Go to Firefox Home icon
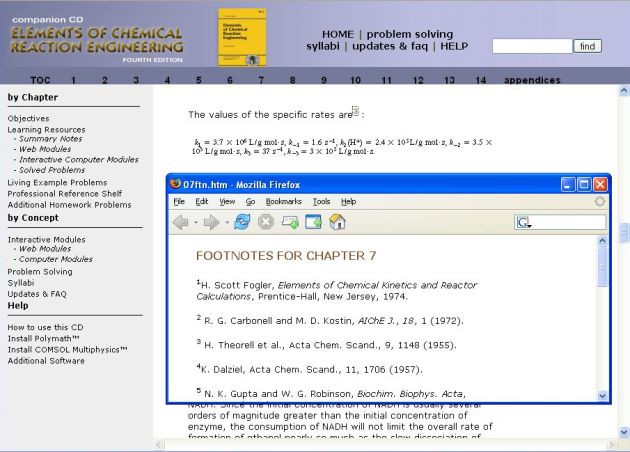Viewport: 630px width, 452px height. (x=338, y=222)
